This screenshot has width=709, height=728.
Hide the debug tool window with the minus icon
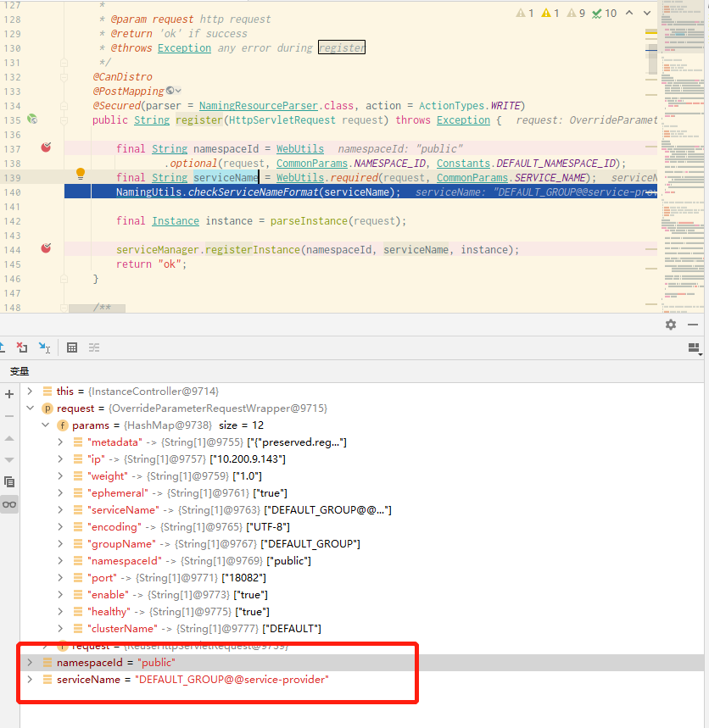pos(693,325)
